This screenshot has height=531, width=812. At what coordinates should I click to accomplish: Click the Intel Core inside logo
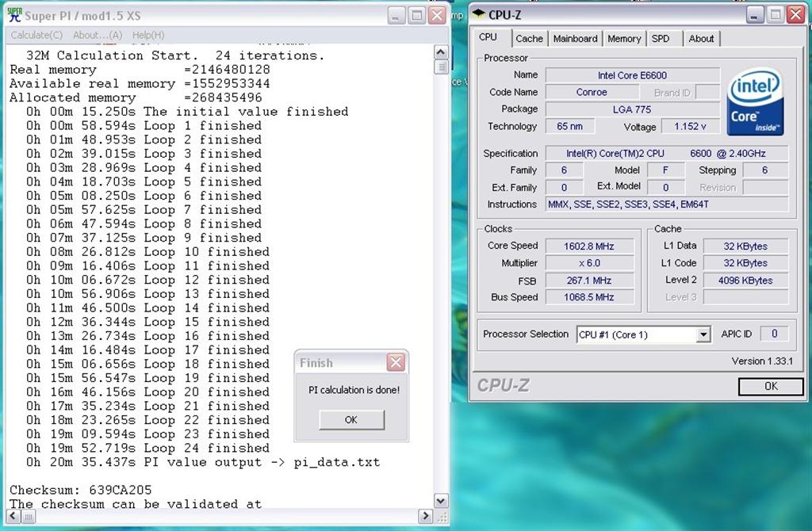pyautogui.click(x=755, y=102)
